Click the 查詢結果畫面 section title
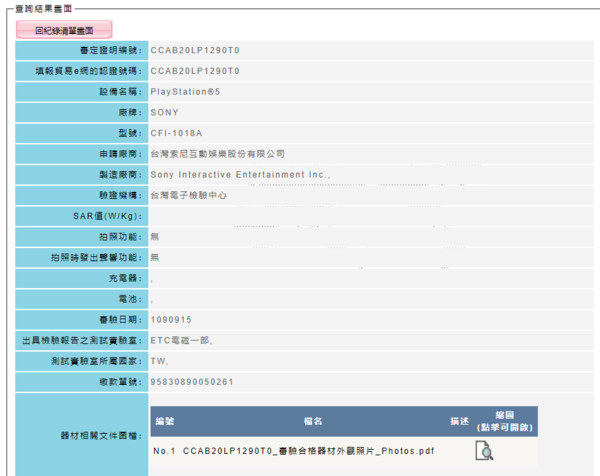The image size is (600, 476). point(38,6)
